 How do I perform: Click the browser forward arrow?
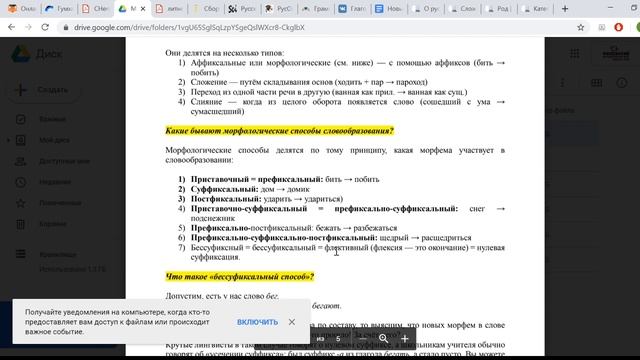click(28, 27)
